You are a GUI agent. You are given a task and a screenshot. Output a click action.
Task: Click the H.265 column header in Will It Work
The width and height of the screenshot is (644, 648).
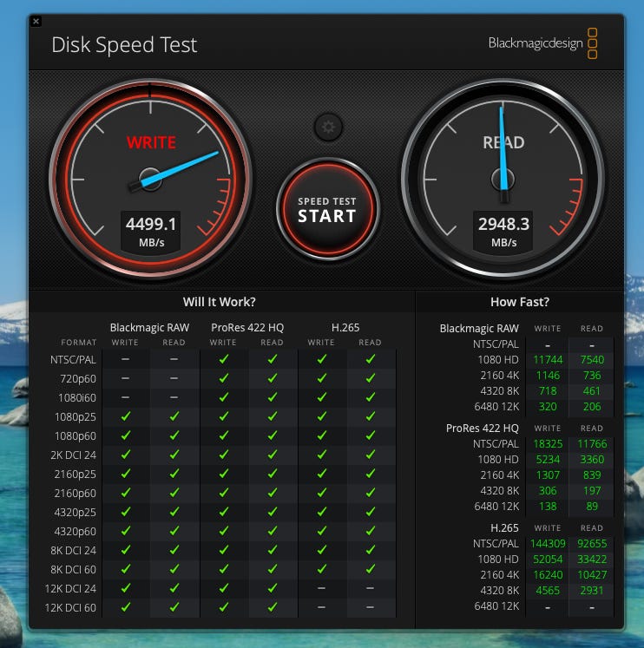coord(345,327)
